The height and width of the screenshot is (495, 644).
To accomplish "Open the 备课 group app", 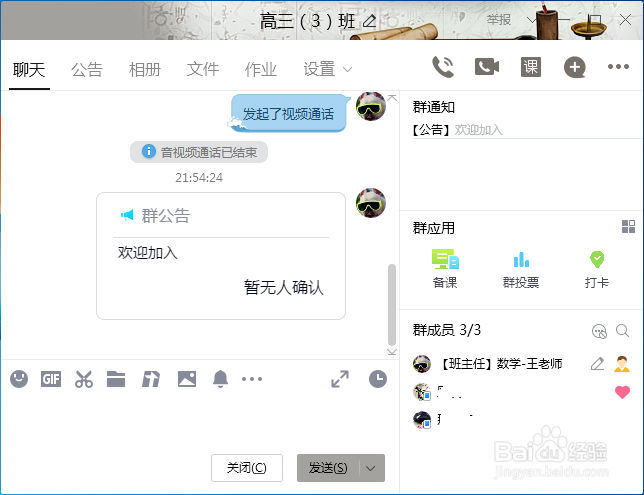I will tap(445, 269).
